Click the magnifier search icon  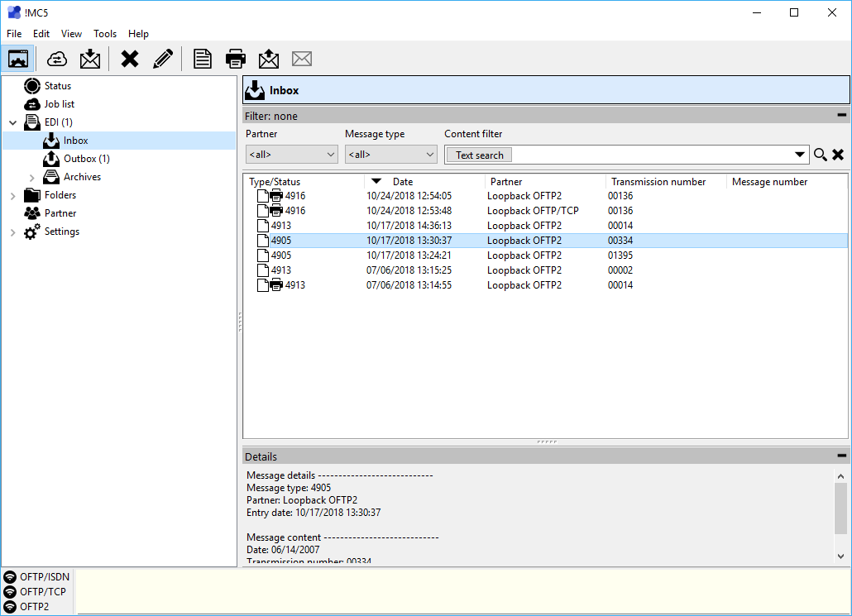(821, 155)
